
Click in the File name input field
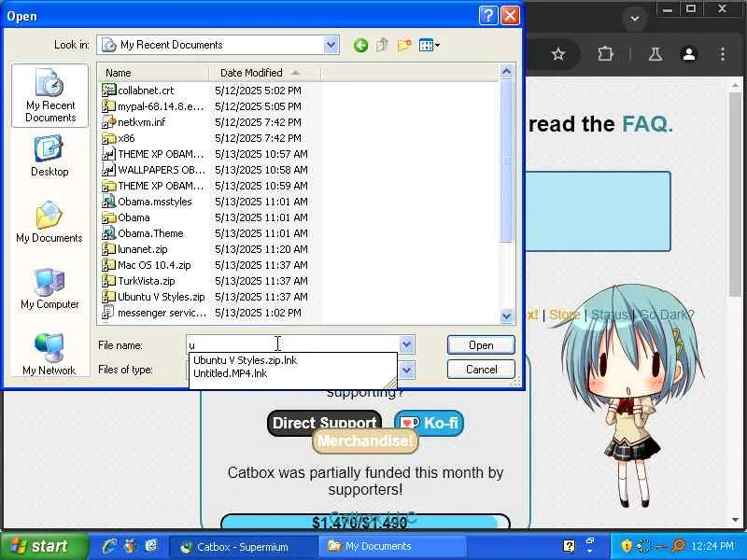tap(292, 344)
